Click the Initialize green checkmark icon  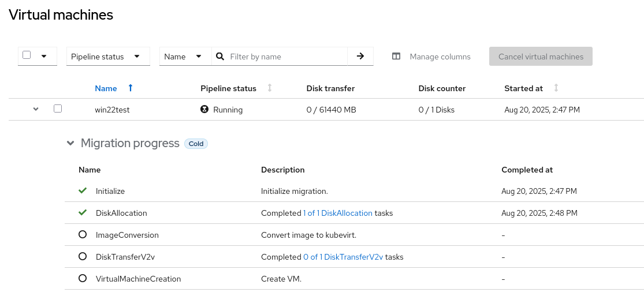[x=83, y=190]
